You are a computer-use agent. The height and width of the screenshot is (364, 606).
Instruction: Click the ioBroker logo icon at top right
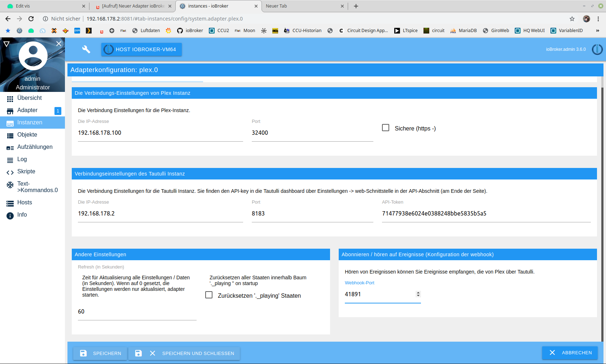(x=597, y=49)
